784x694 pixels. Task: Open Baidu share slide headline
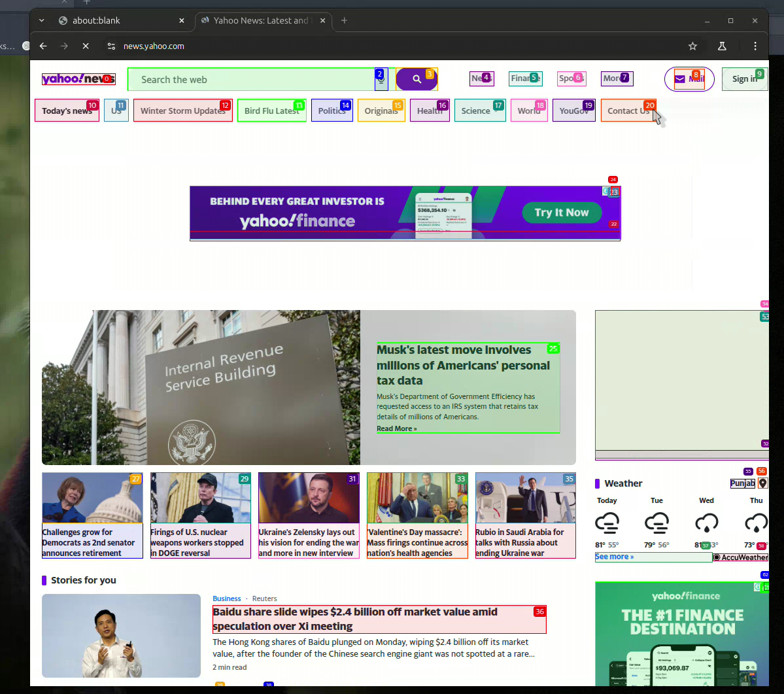[x=379, y=619]
